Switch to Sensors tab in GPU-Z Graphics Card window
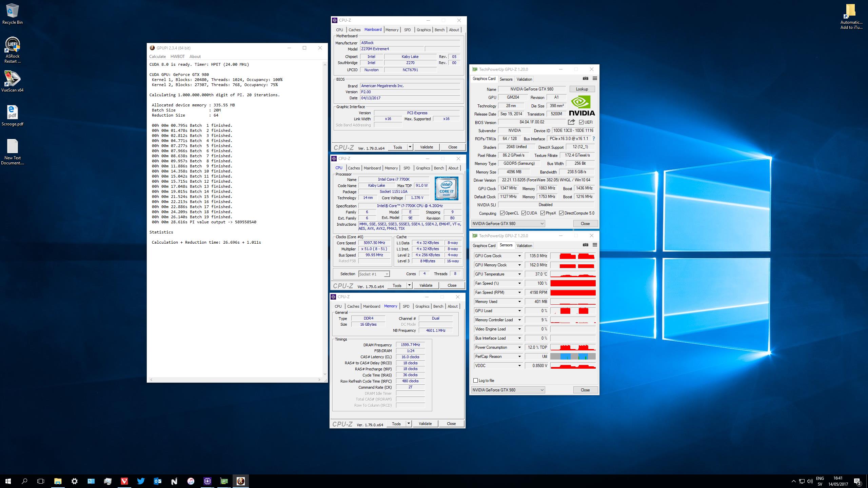The width and height of the screenshot is (868, 488). coord(506,79)
